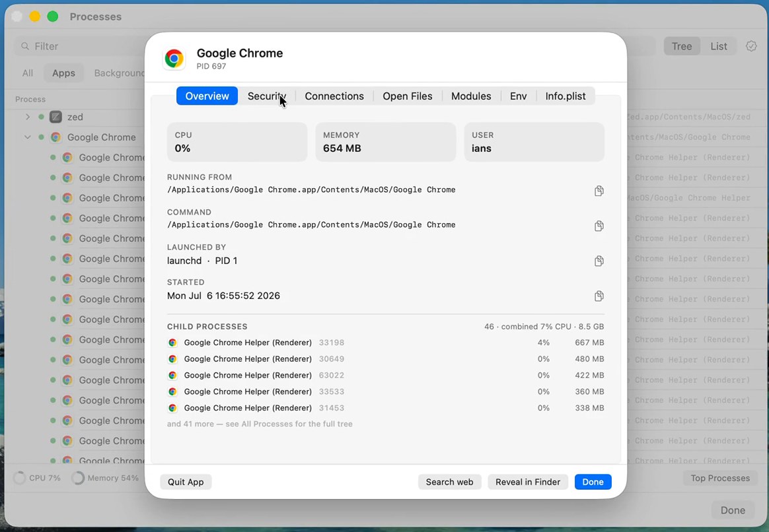Select the Background filter in Processes window
This screenshot has height=532, width=769.
(x=119, y=73)
